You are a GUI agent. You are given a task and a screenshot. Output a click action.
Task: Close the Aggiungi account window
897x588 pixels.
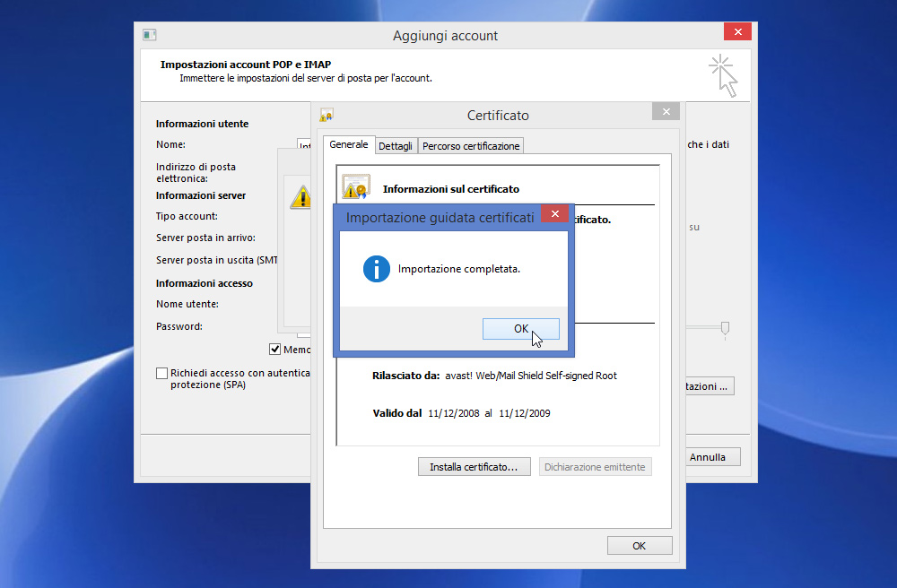[737, 31]
